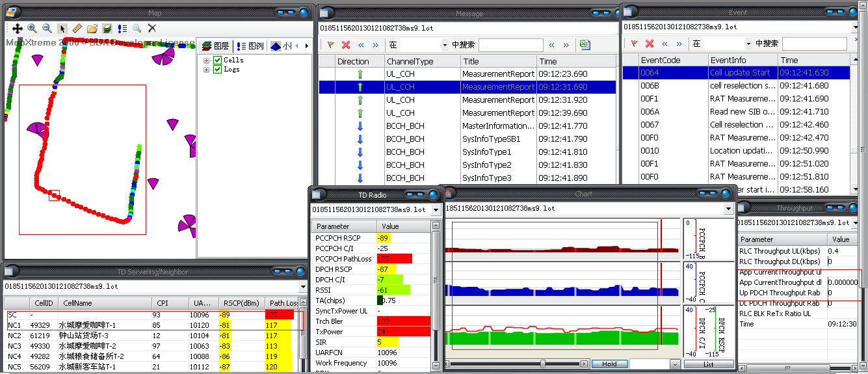Open the Chart log file dropdown
Viewport: 868px width, 374px height.
coord(728,208)
